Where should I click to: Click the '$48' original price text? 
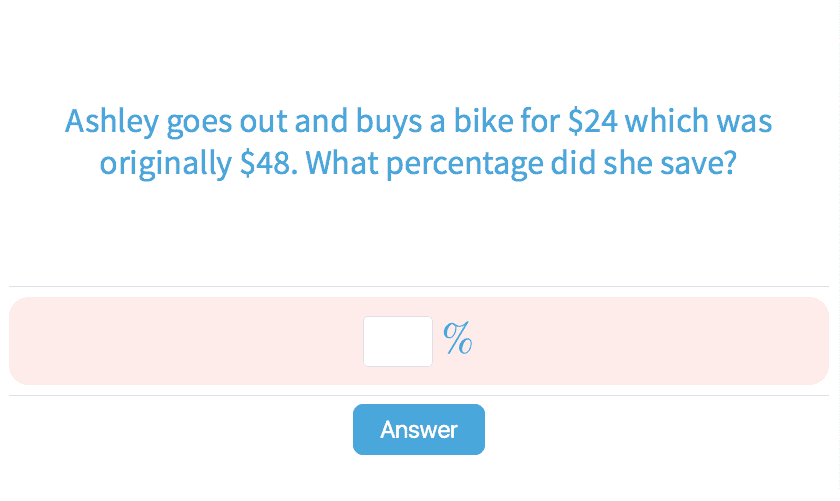[x=265, y=163]
